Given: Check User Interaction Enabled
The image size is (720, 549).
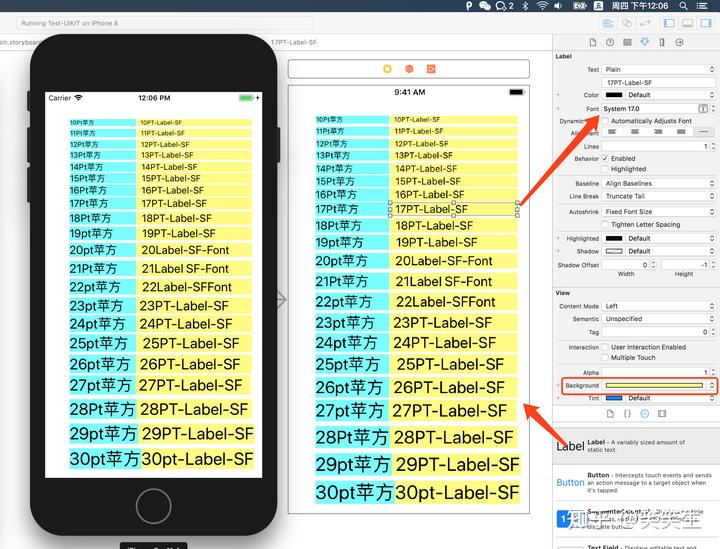Looking at the screenshot, I should [x=605, y=347].
